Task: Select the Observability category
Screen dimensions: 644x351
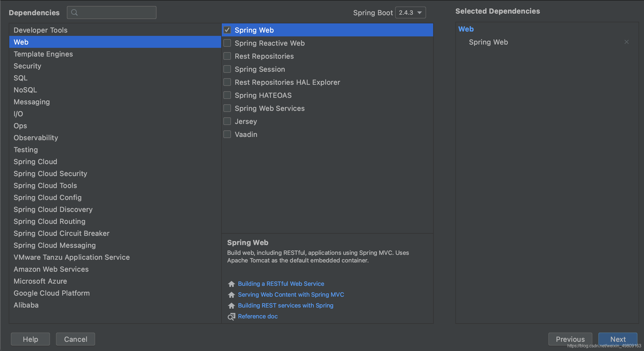Action: coord(115,137)
